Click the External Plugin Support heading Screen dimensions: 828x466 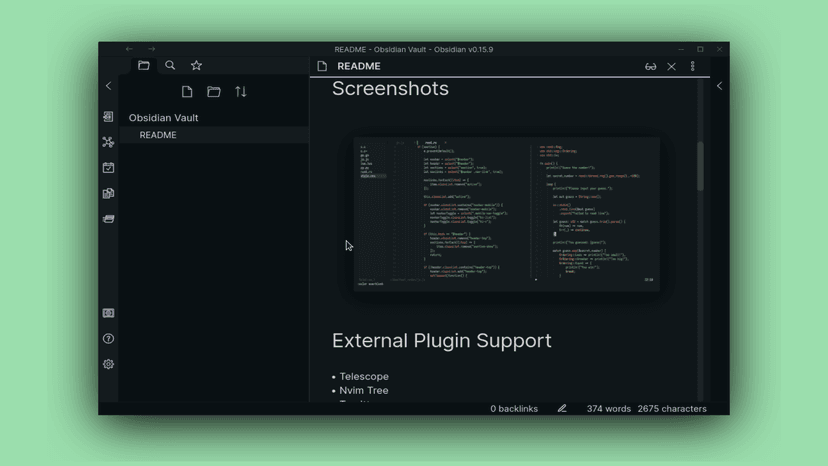click(441, 341)
